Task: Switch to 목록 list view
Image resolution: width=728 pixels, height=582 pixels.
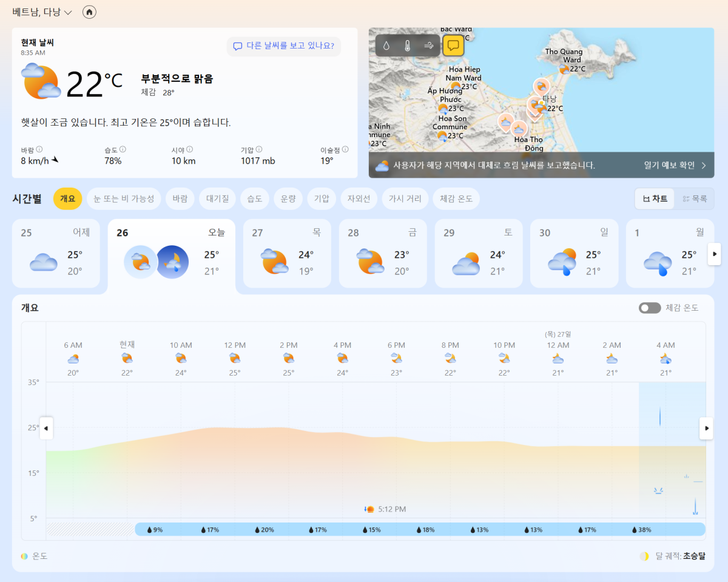Action: coord(695,198)
